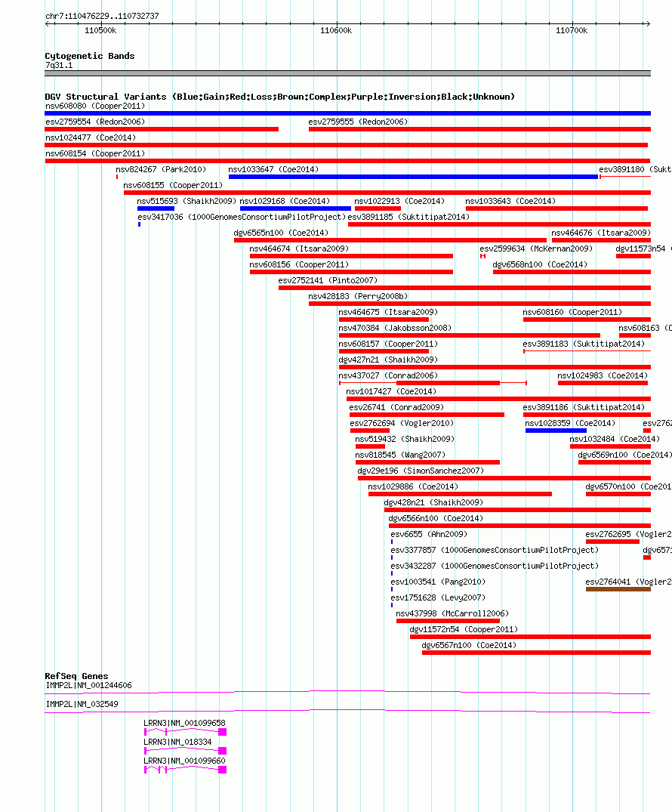672x812 pixels.
Task: Click dgv6567n100 (Coe2014) label
Action: pyautogui.click(x=470, y=647)
